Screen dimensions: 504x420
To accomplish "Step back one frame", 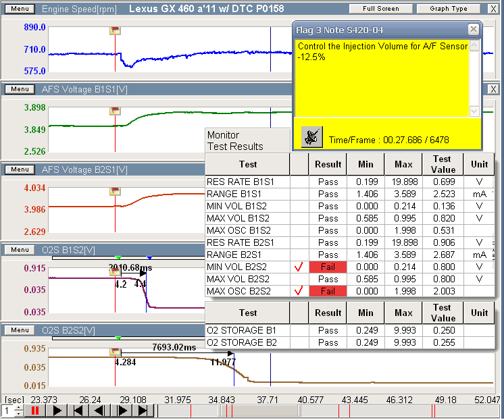I will pyautogui.click(x=101, y=411).
